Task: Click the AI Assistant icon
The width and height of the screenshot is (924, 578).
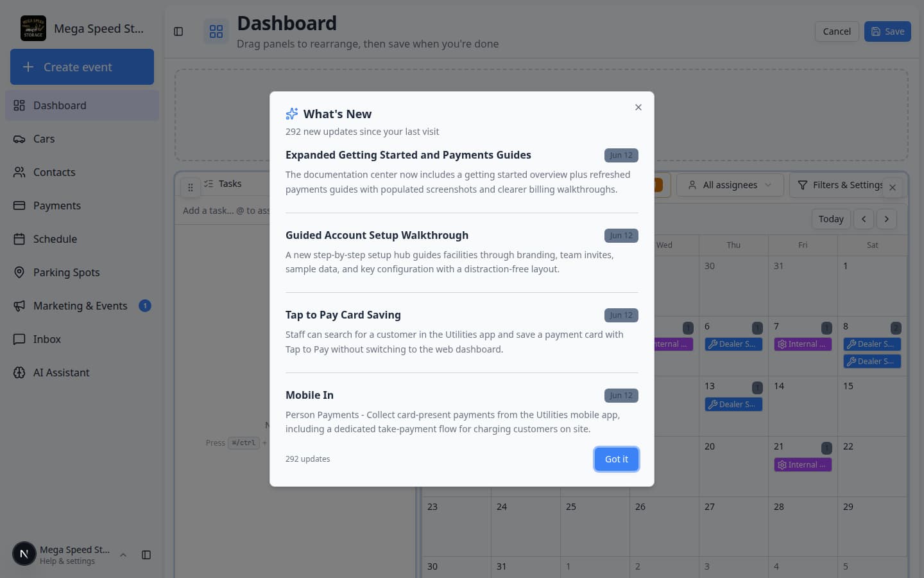Action: pyautogui.click(x=19, y=372)
